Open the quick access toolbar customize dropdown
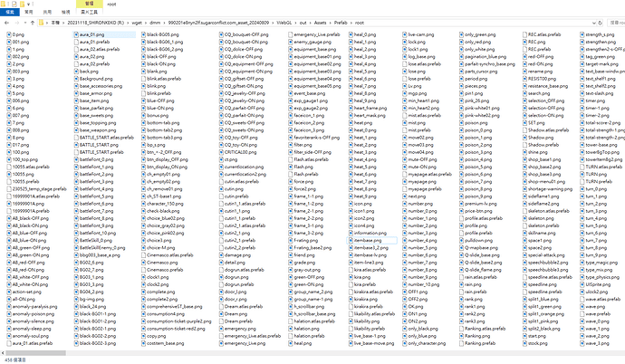The image size is (625, 364). click(28, 4)
